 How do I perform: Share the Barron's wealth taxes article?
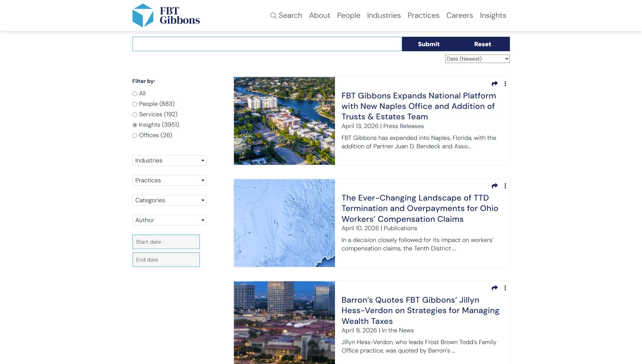[494, 288]
